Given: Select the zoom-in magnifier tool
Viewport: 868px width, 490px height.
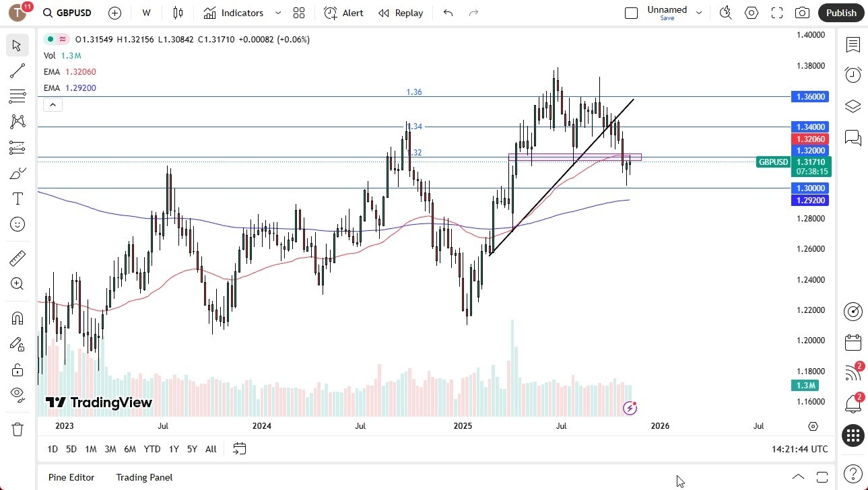Looking at the screenshot, I should click(x=18, y=283).
